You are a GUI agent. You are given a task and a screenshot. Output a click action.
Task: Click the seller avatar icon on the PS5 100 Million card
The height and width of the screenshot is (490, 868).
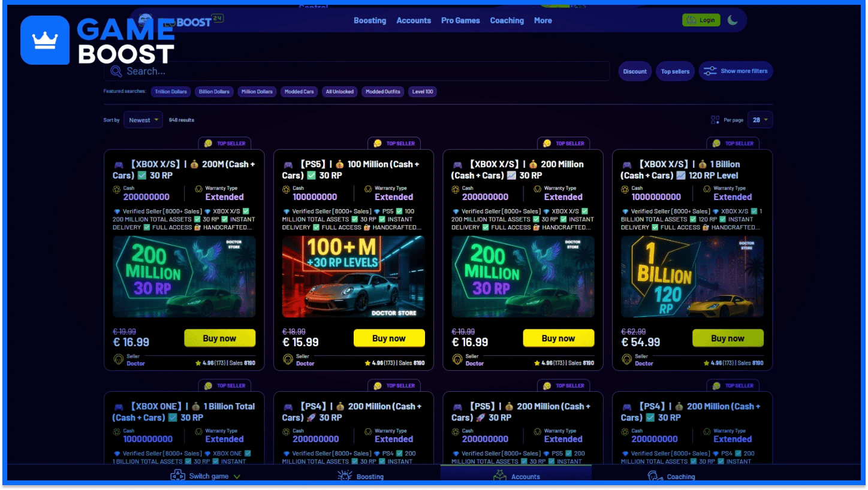288,359
